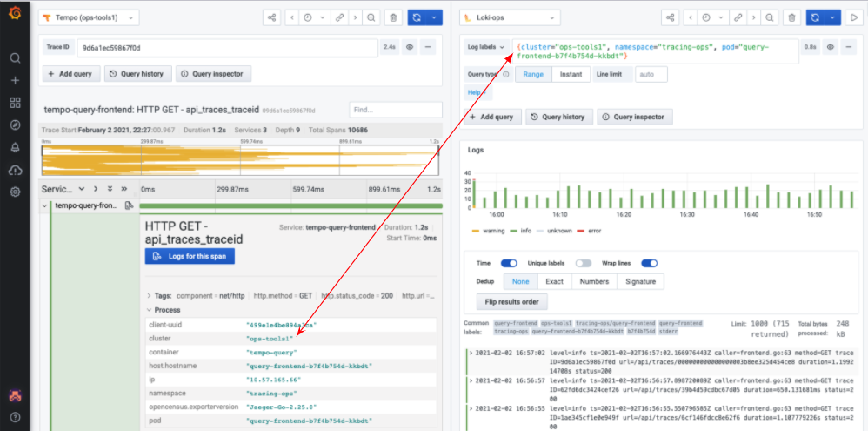Select the Signature dedup option
The image size is (868, 431).
tap(642, 281)
